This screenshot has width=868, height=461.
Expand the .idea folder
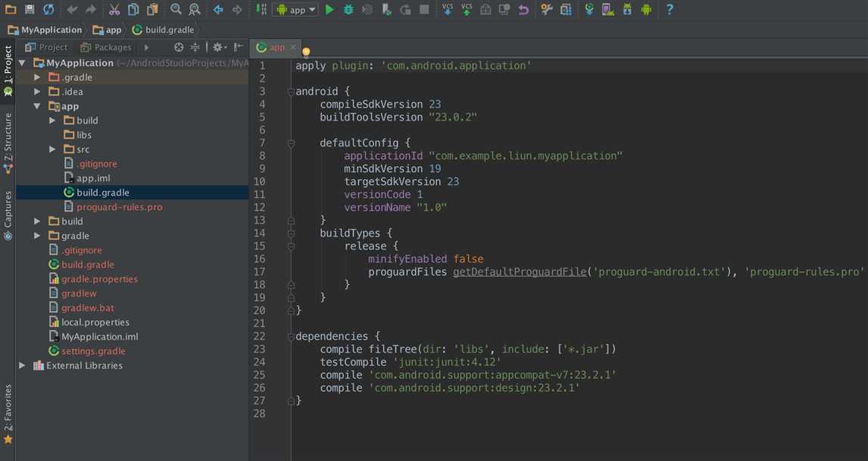[37, 92]
